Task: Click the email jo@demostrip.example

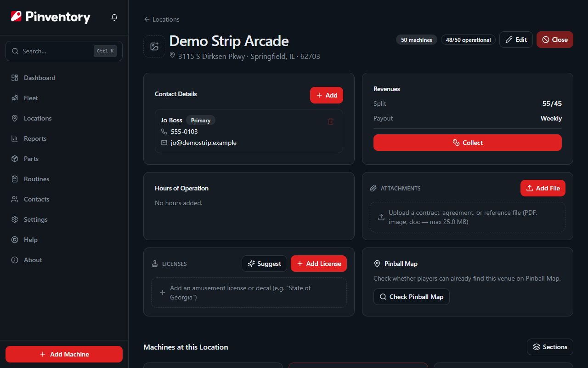Action: (x=204, y=143)
